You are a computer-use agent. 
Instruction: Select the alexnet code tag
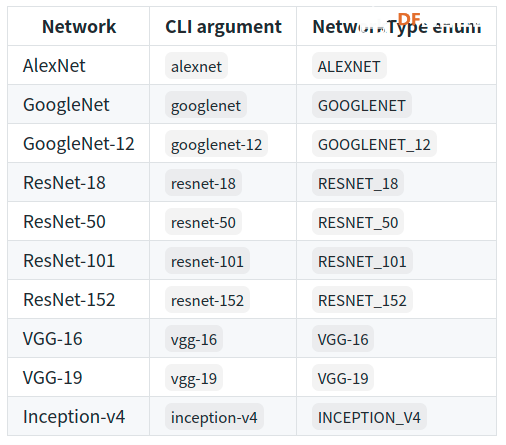pos(196,66)
